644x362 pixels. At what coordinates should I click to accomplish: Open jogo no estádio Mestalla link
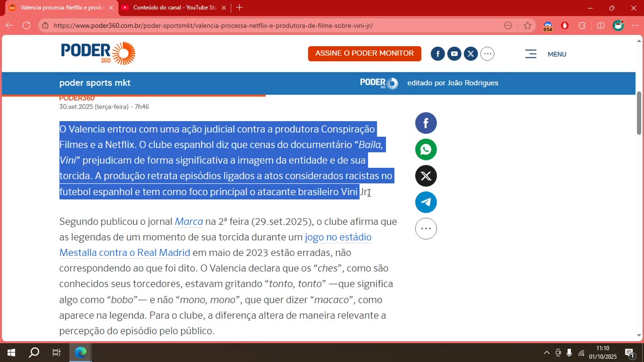coord(215,245)
